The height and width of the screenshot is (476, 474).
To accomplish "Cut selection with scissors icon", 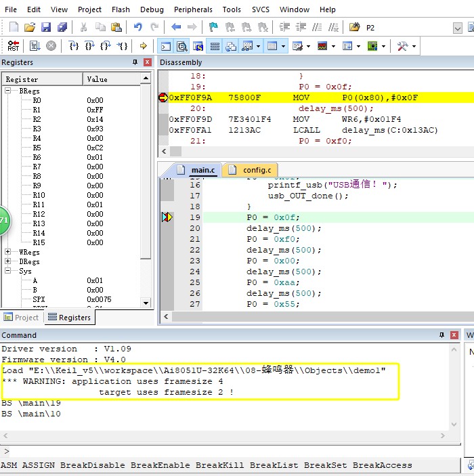I will click(x=83, y=27).
